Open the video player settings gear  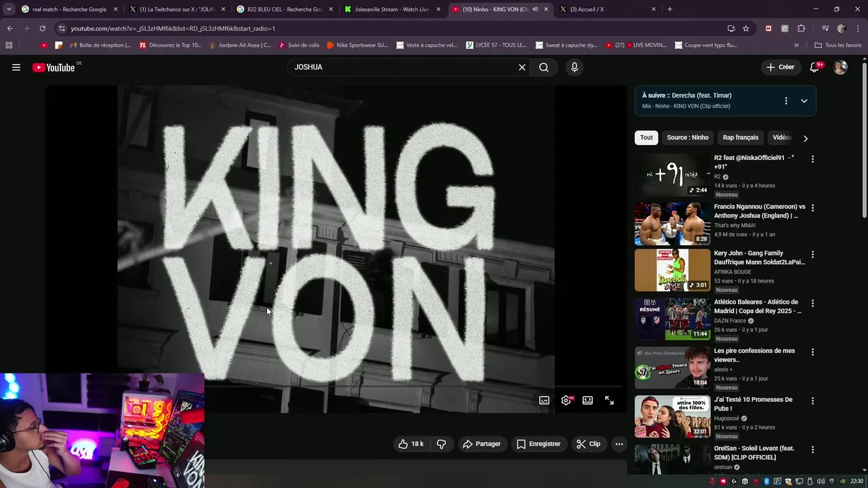coord(566,401)
